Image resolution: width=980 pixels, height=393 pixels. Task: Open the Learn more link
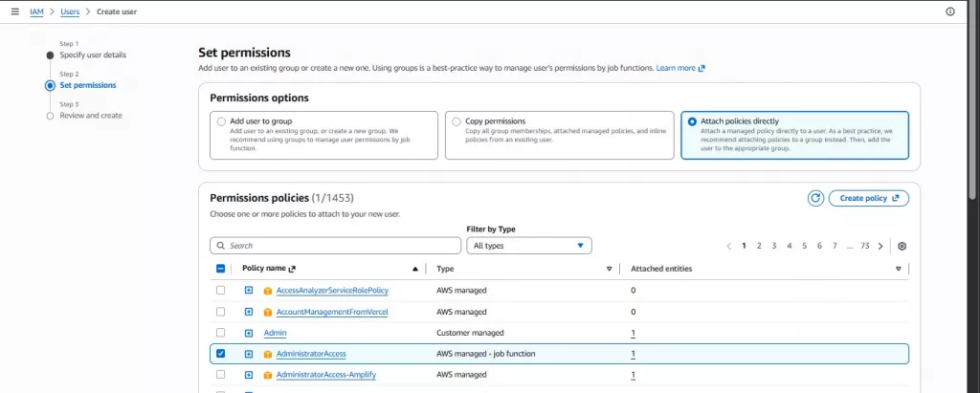coord(679,69)
